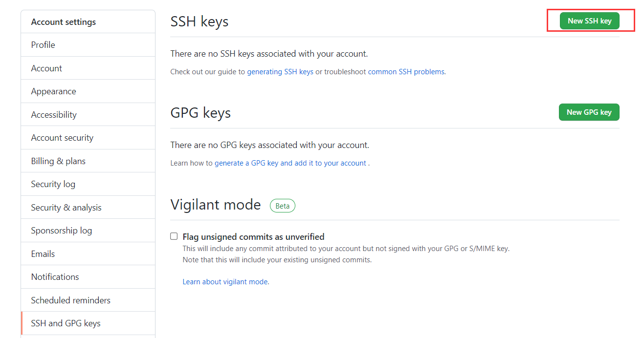Viewport: 644px width, 338px height.
Task: Open Account settings page in sidebar
Action: pyautogui.click(x=46, y=68)
